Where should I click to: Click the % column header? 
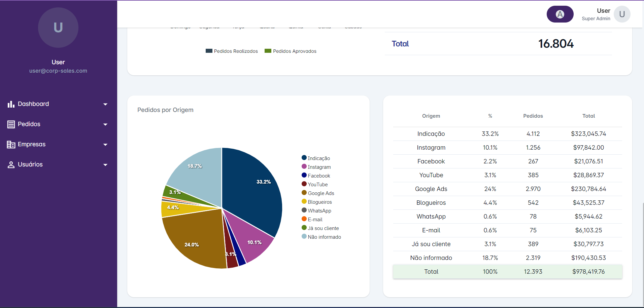[x=490, y=116]
